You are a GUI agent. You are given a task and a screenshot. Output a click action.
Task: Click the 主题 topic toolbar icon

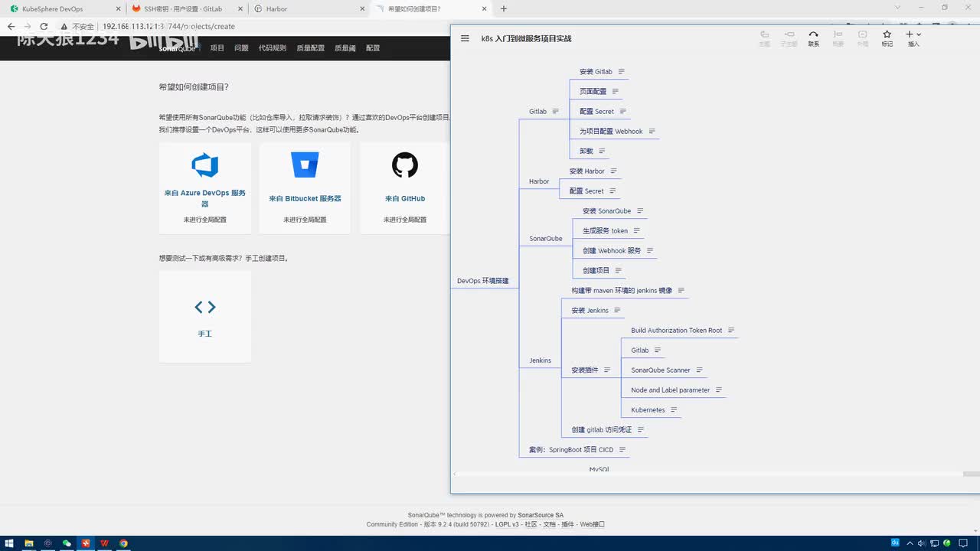pyautogui.click(x=764, y=38)
